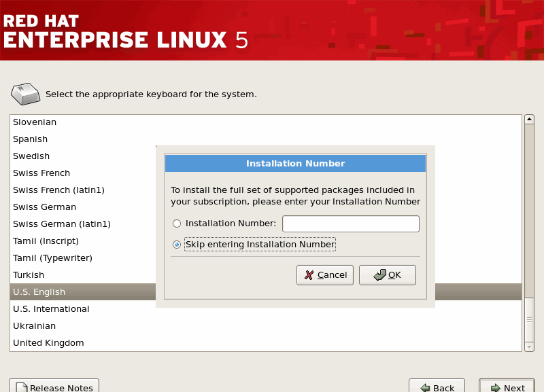
Task: Click the red X icon on Cancel
Action: coord(309,275)
